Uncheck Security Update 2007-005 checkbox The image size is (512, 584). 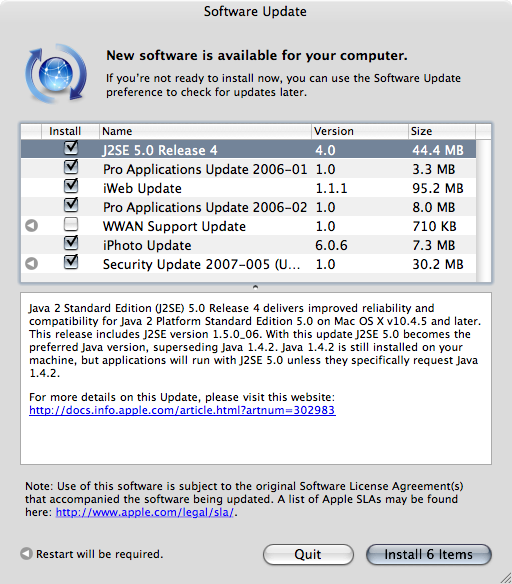tap(71, 262)
